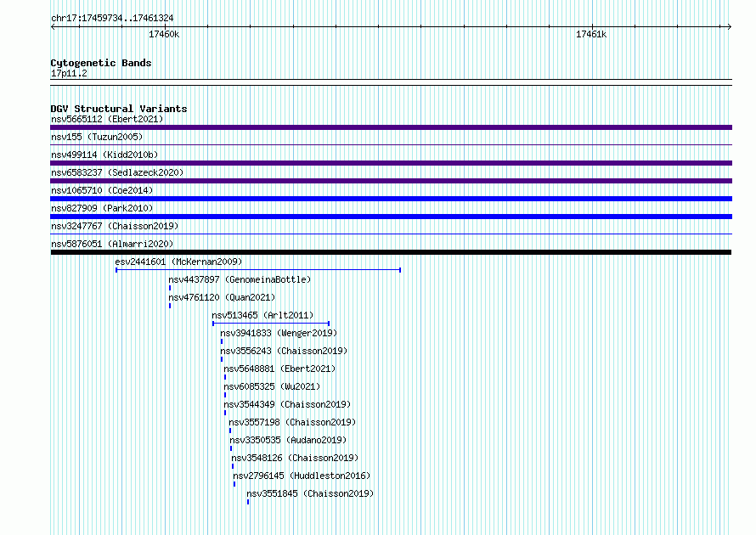Open variant nsv4437897 (GenomeinaBottle)
The image size is (756, 535).
pos(240,279)
